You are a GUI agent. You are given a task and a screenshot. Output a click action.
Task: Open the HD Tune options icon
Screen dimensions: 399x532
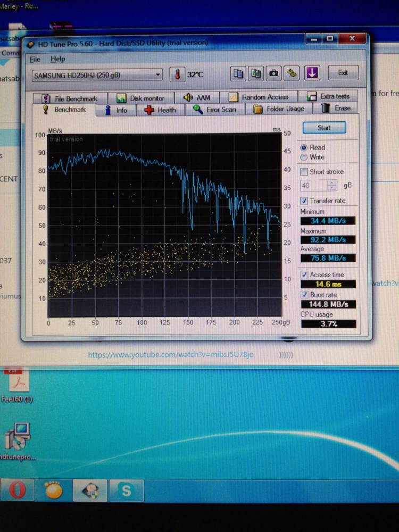click(x=292, y=73)
